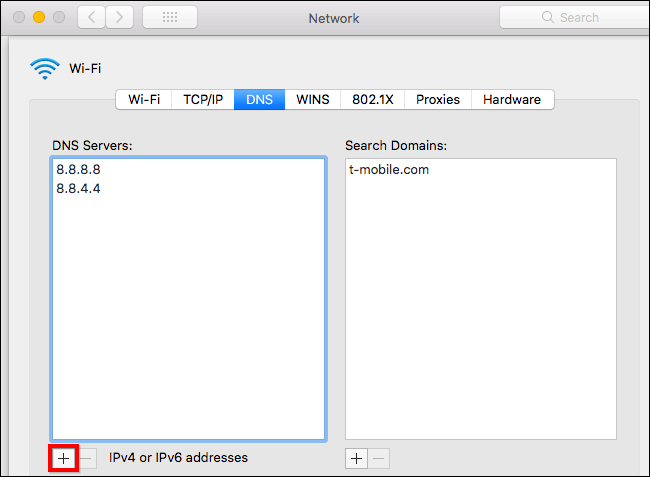The width and height of the screenshot is (650, 477).
Task: Open the TCP/IP tab
Action: 203,99
